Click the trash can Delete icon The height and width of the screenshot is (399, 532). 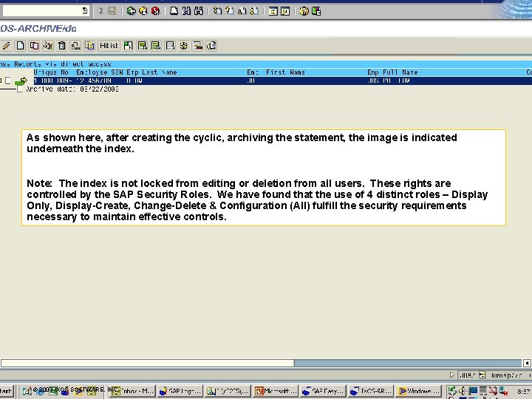point(62,46)
